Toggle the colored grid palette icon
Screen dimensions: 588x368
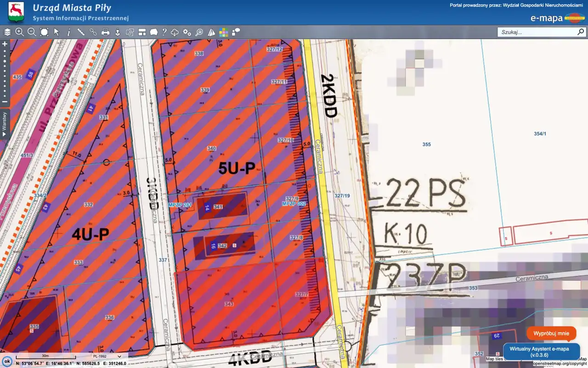tap(223, 32)
